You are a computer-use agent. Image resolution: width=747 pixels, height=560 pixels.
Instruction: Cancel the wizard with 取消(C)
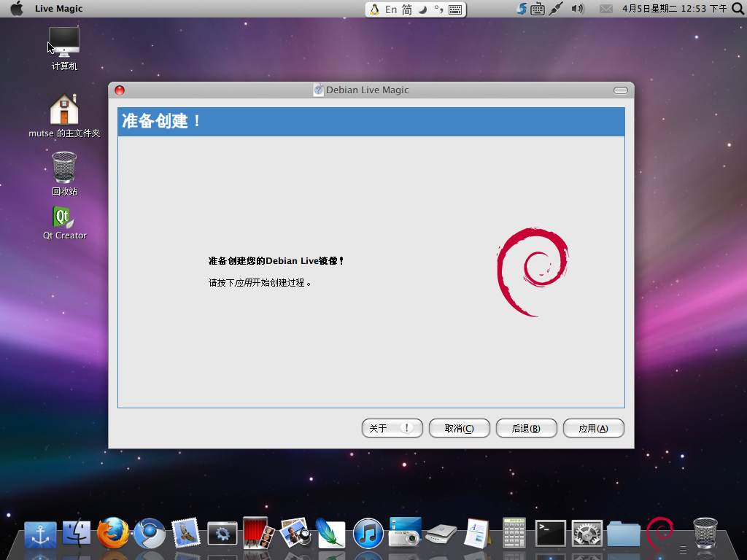pos(460,428)
